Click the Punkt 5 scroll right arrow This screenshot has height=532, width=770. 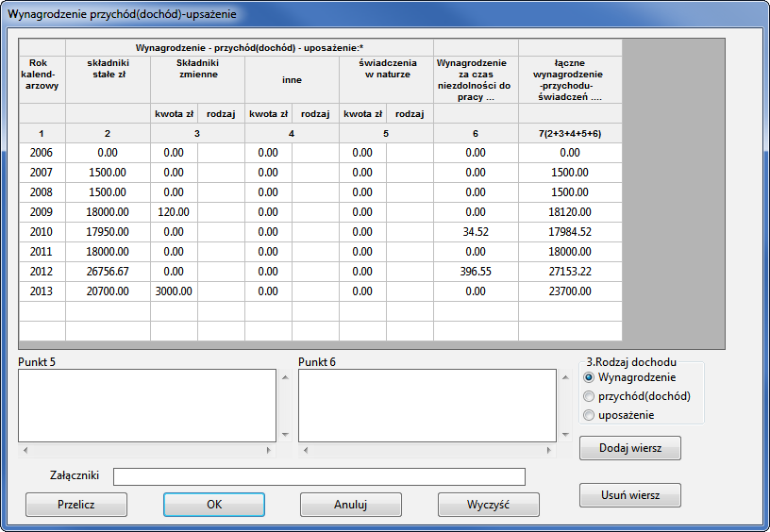click(269, 451)
